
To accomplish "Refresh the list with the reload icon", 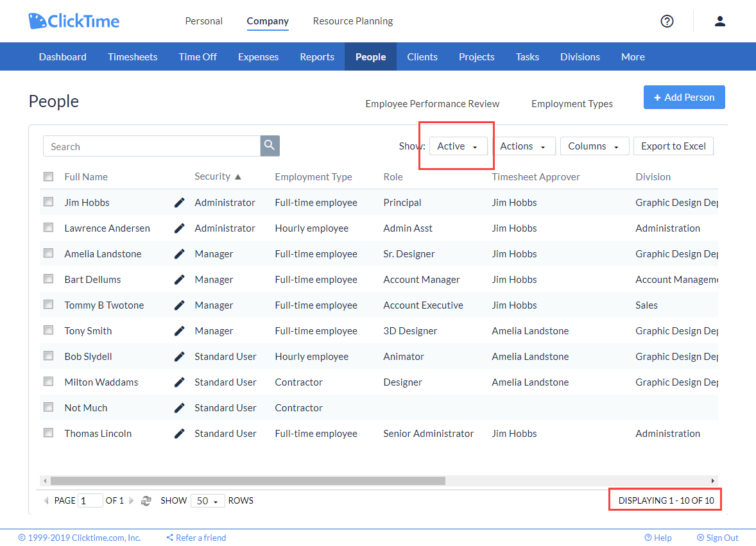I will [x=146, y=500].
